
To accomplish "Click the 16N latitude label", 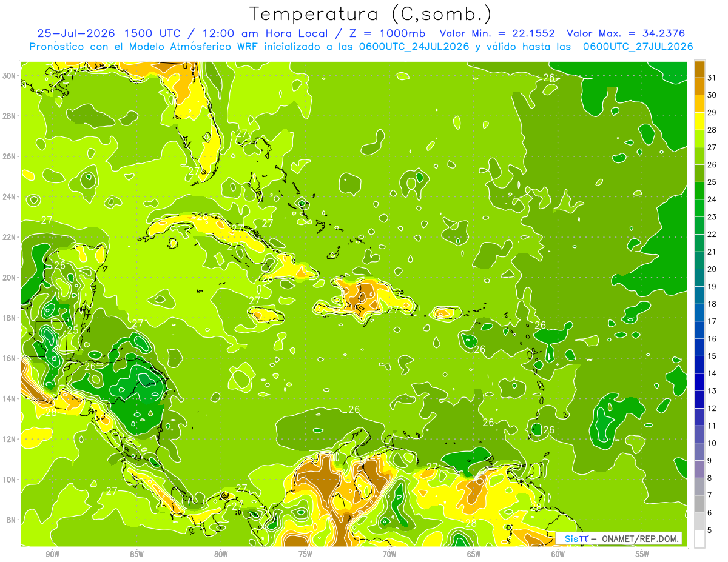I will (10, 358).
